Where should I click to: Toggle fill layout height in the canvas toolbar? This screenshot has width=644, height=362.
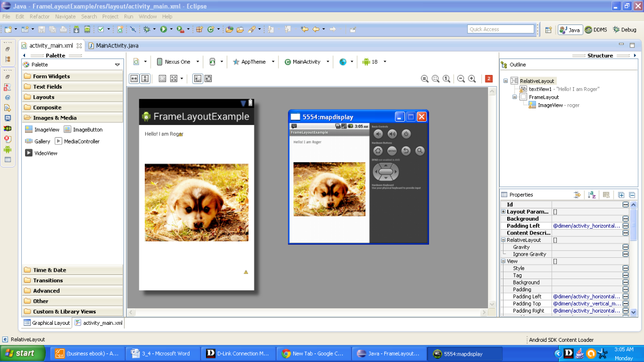(144, 79)
